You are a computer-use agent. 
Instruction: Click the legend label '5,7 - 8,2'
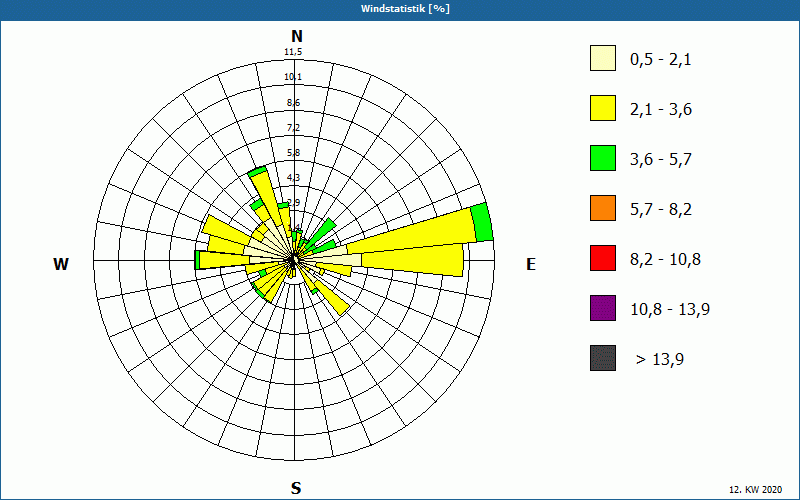(x=661, y=210)
